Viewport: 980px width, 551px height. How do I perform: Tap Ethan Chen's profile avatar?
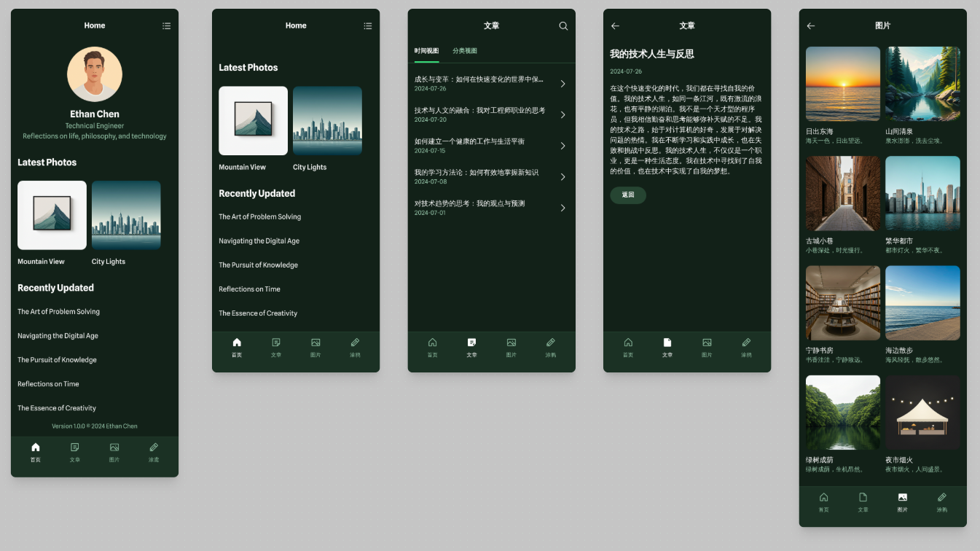click(95, 74)
